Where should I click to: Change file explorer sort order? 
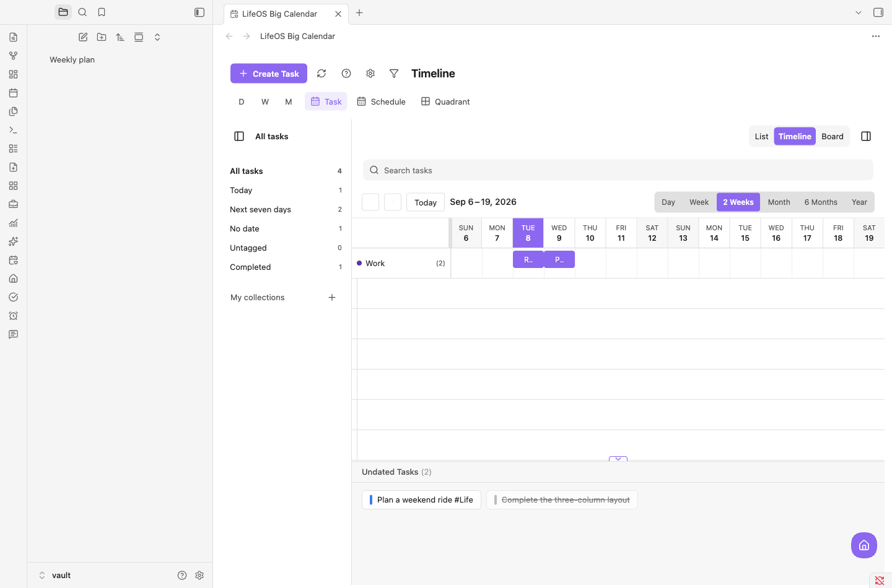120,37
